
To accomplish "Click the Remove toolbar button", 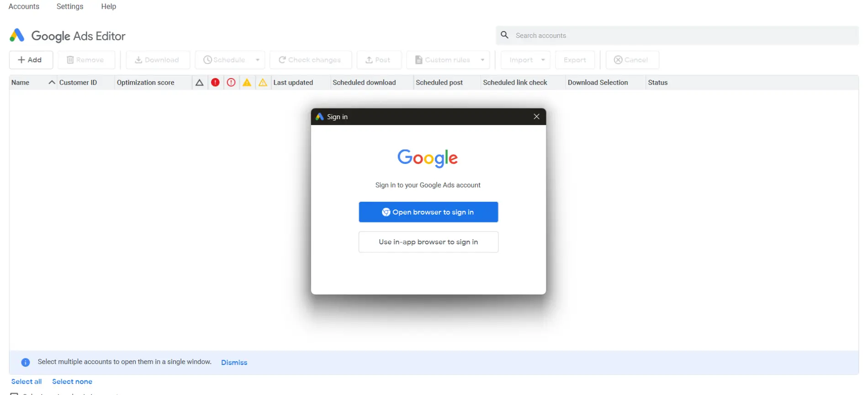I will point(86,60).
